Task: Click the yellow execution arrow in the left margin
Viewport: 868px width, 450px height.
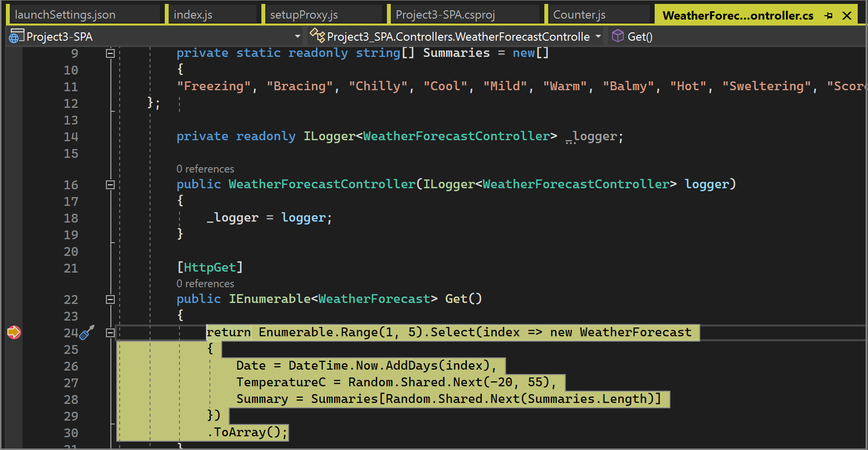Action: (x=14, y=332)
